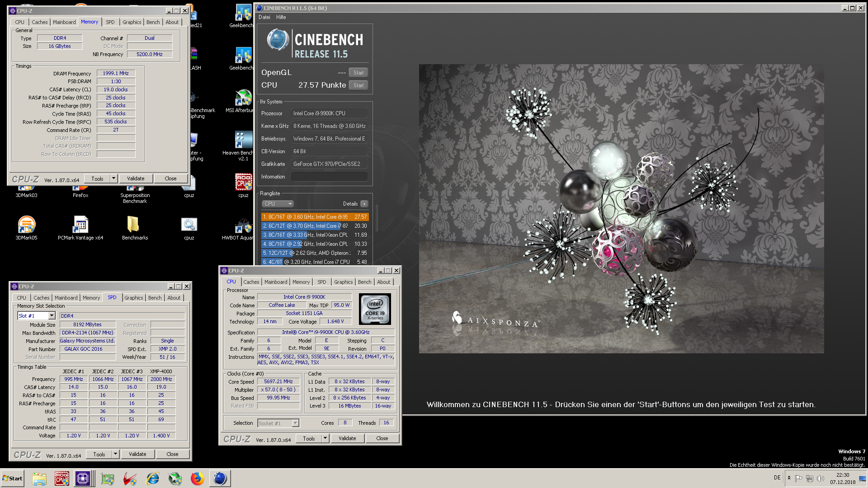This screenshot has height=488, width=868.
Task: Select the 3DMark03 desktop shortcut
Action: click(27, 192)
